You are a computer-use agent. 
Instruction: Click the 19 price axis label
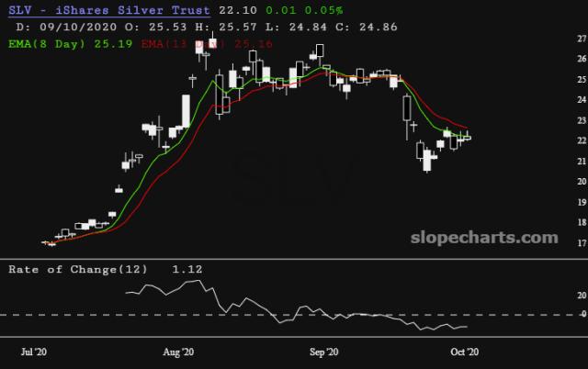click(582, 202)
